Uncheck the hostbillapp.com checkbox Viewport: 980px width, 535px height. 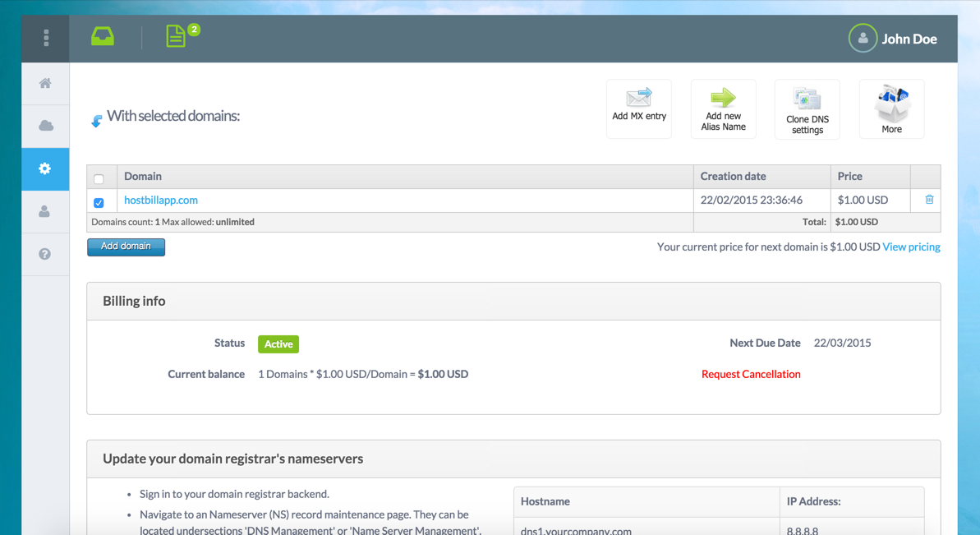(99, 203)
